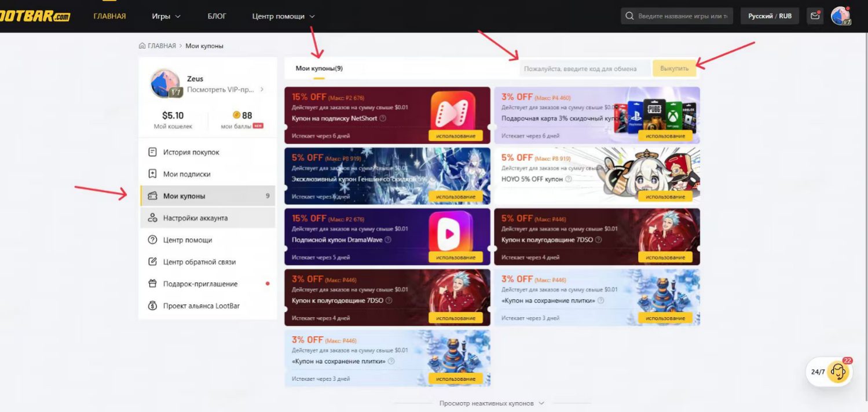868x412 pixels.
Task: Open the 24/7 support chat icon
Action: click(838, 371)
